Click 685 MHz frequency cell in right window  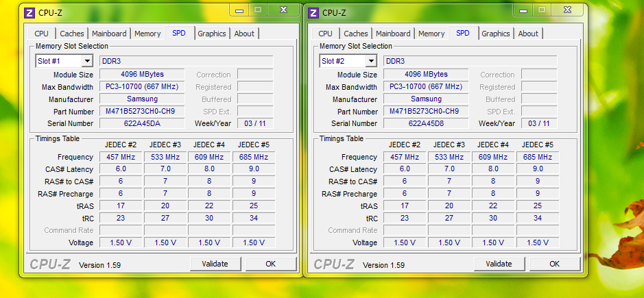[538, 157]
